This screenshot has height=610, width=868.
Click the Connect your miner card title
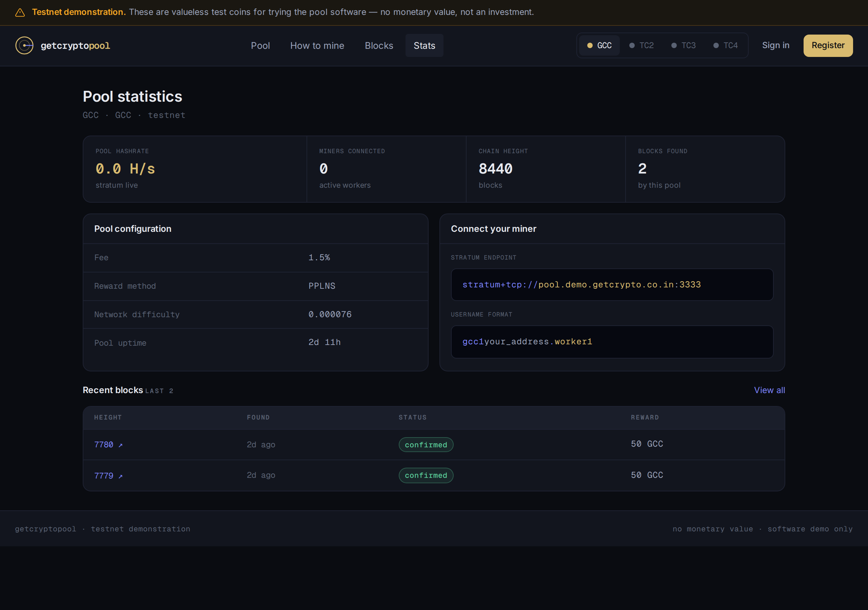point(493,229)
